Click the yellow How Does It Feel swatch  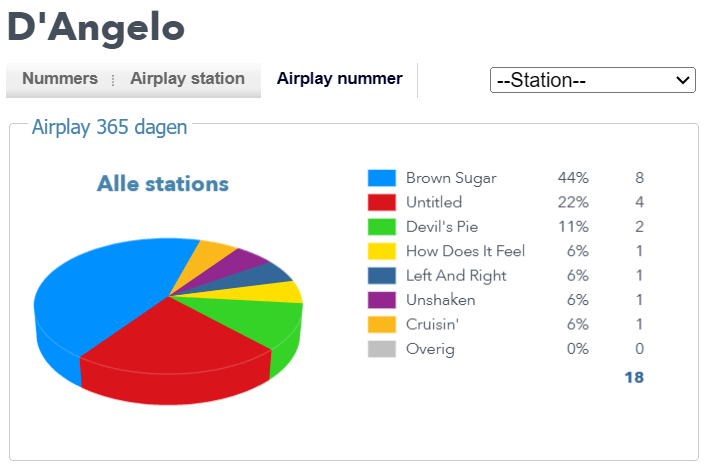[382, 251]
